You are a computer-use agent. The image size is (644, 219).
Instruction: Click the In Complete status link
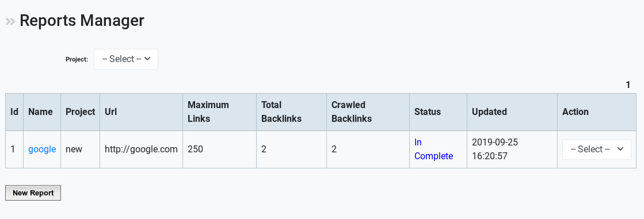point(433,149)
